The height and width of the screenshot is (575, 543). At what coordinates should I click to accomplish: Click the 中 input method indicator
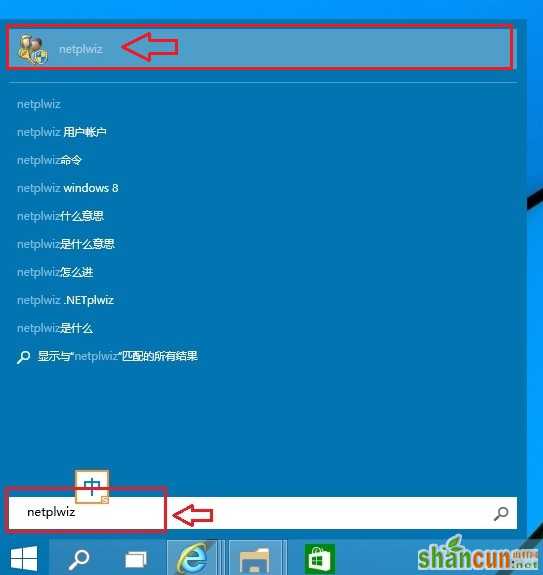click(92, 486)
